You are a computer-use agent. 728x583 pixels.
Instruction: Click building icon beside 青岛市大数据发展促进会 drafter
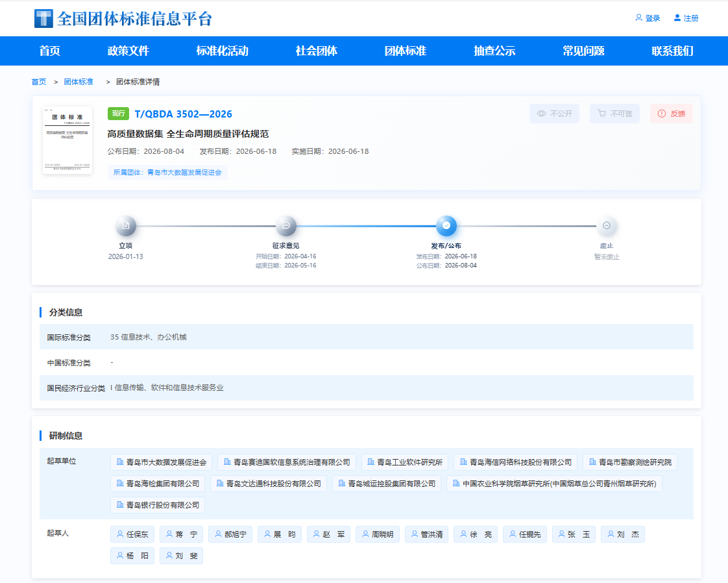120,462
